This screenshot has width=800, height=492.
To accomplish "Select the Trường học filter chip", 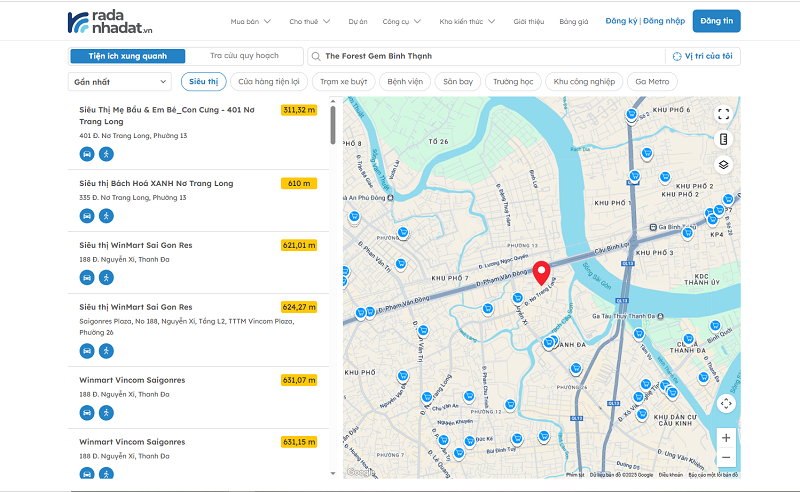I will 513,82.
